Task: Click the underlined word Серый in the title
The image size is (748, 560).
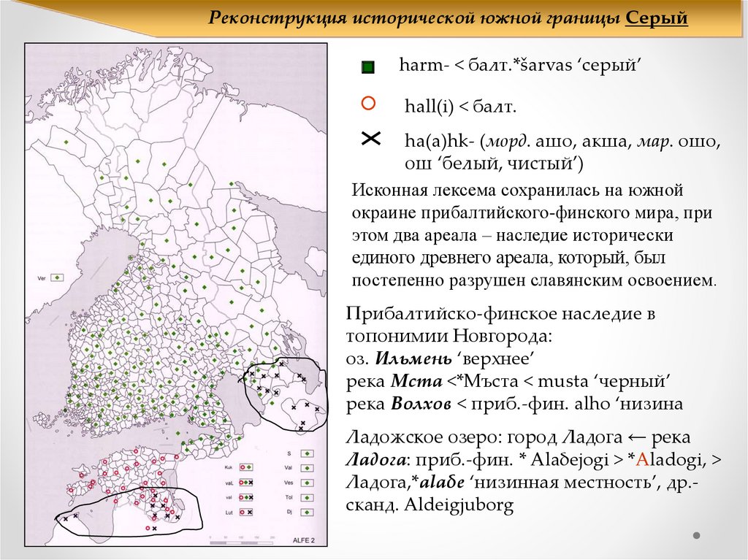Action: pos(657,18)
